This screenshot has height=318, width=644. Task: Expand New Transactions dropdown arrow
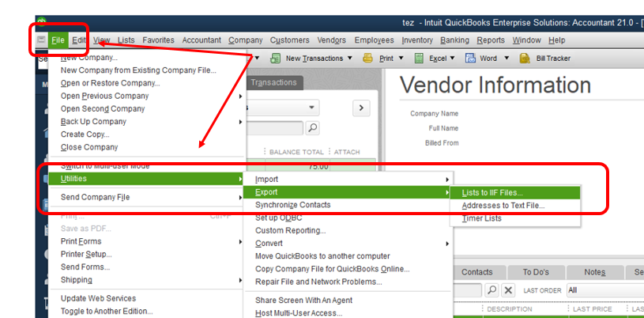(350, 59)
